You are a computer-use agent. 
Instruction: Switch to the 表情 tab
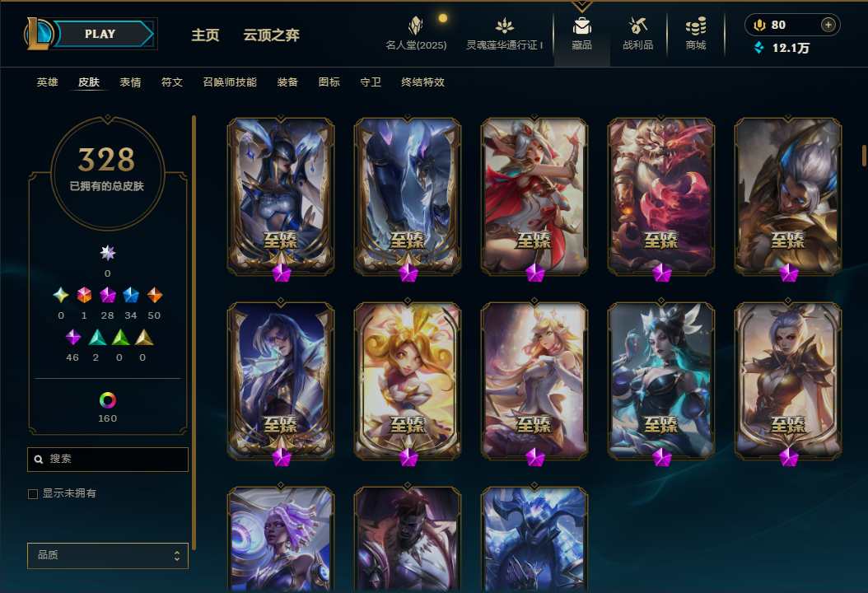click(130, 82)
